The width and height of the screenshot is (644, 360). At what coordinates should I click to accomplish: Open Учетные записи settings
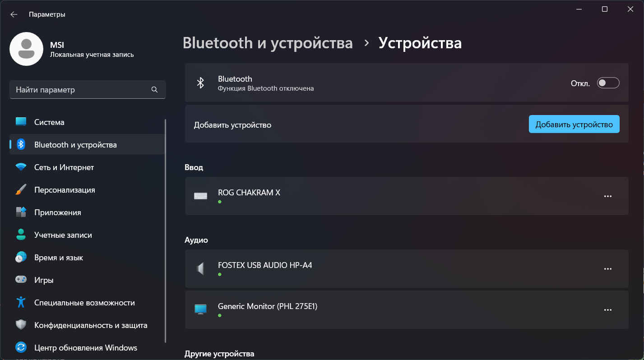(x=87, y=235)
